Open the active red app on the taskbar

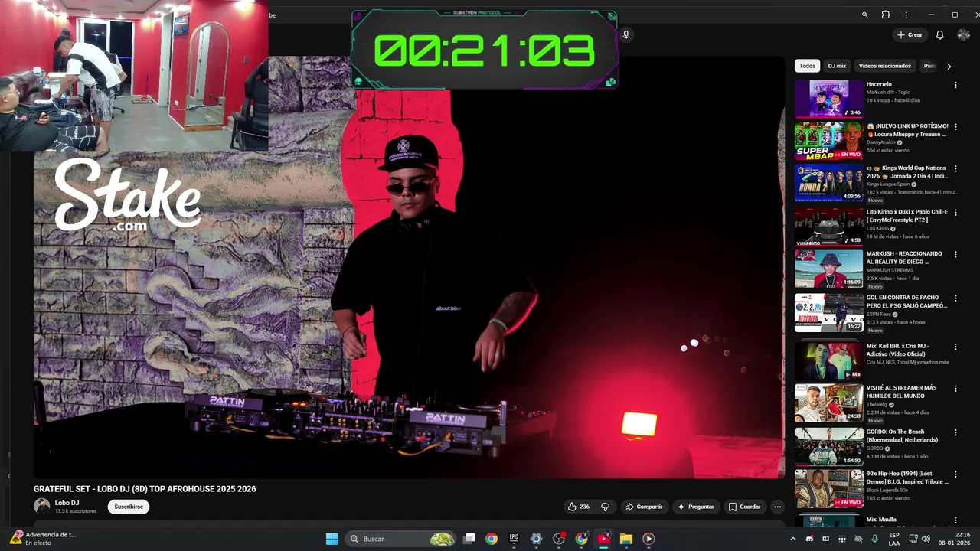(x=604, y=539)
